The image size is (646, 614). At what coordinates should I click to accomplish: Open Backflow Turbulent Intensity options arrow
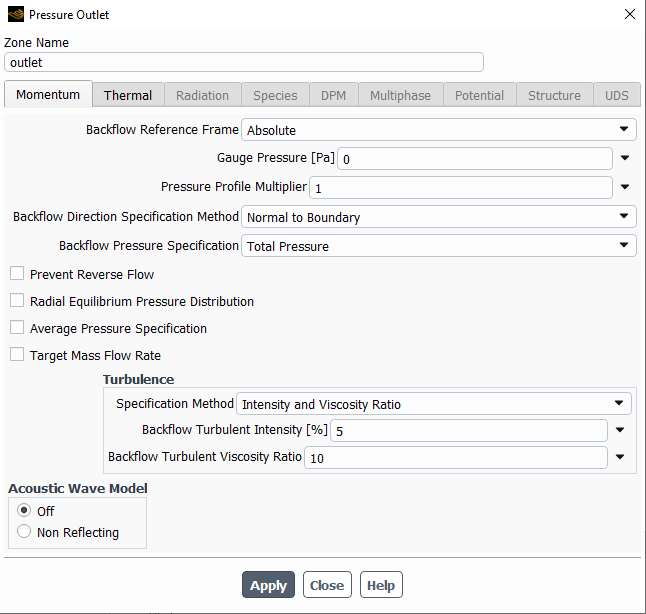619,431
